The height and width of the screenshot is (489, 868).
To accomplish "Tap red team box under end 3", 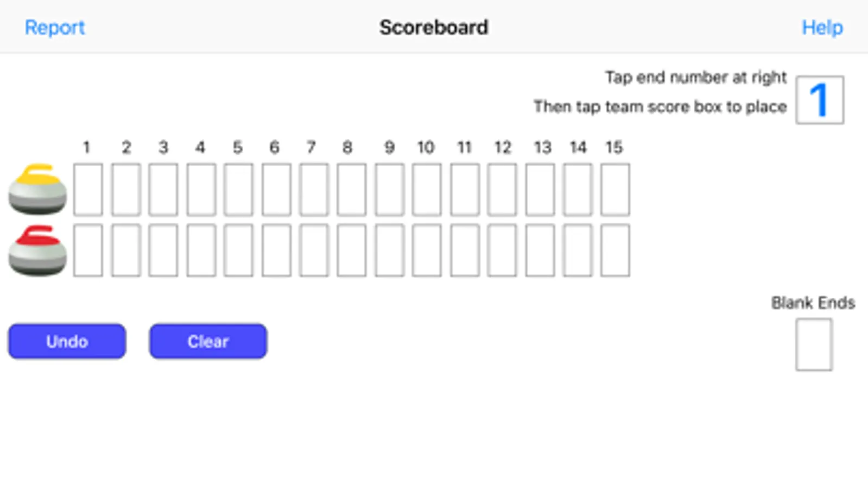I will click(163, 250).
